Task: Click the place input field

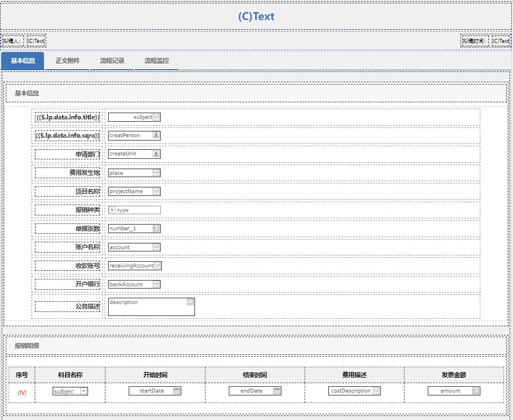Action: (x=130, y=173)
